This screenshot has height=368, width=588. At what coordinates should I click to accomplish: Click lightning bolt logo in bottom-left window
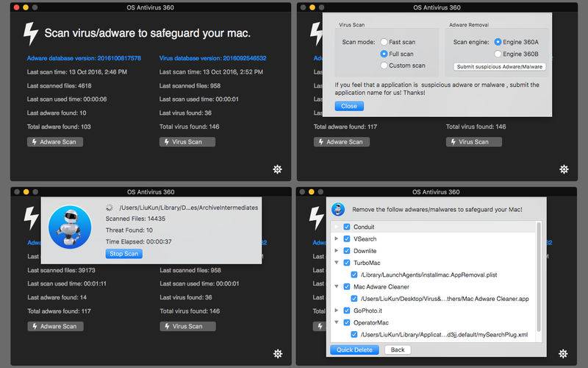[31, 218]
